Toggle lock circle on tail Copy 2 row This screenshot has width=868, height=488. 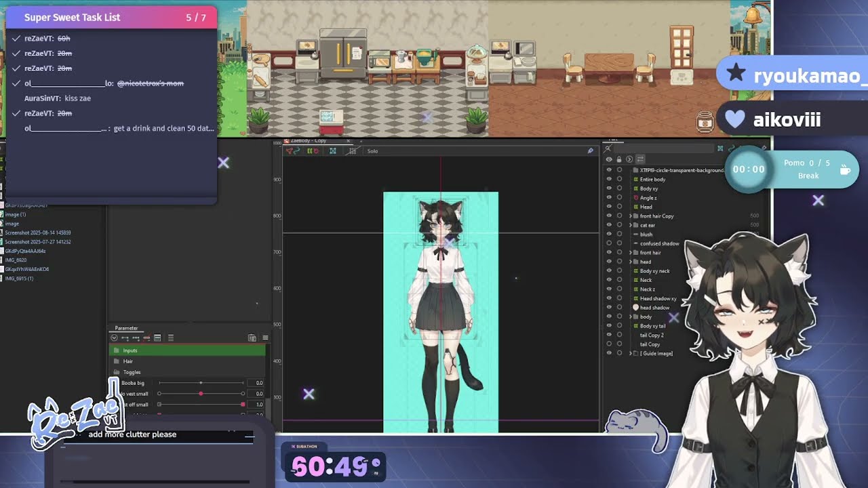[x=619, y=335]
